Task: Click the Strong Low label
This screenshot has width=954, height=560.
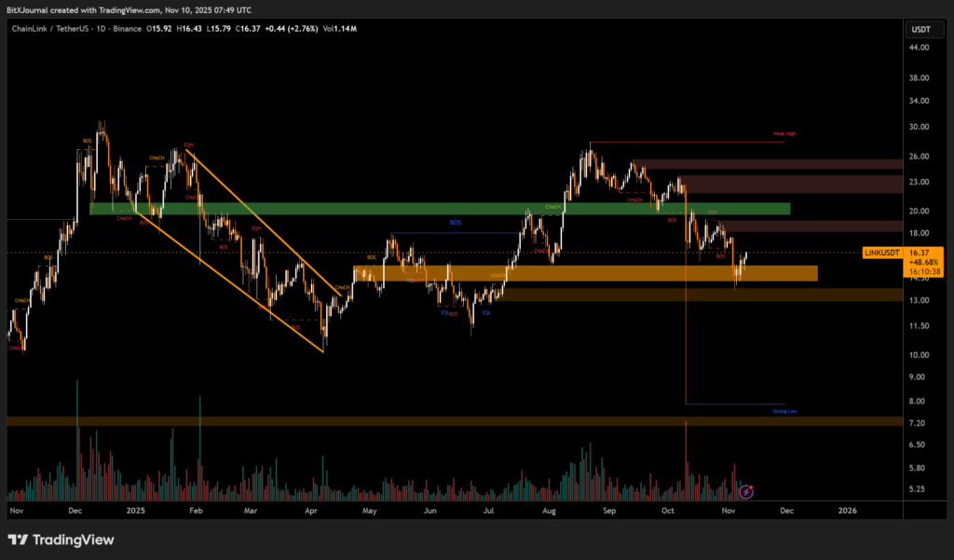Action: (784, 410)
